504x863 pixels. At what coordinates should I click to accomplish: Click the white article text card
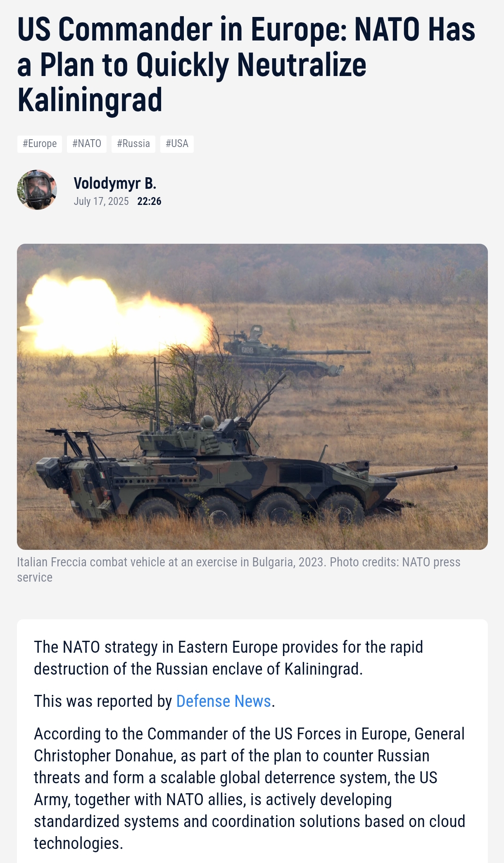[x=252, y=741]
